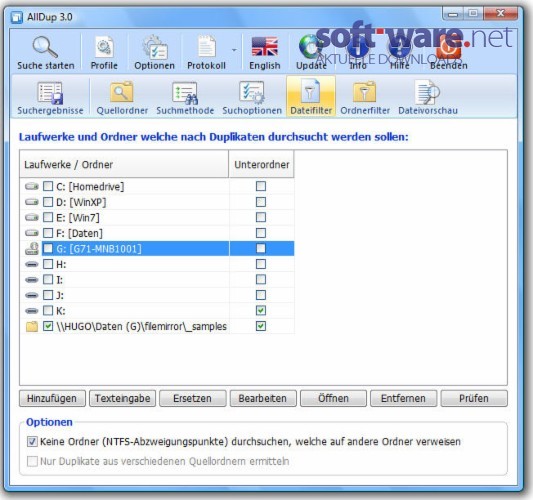
Task: Click the Prüfen button
Action: [x=474, y=398]
